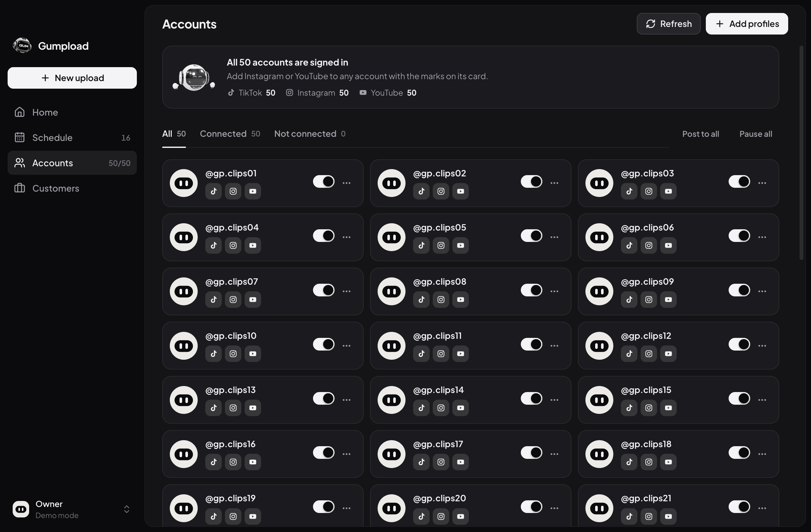This screenshot has width=811, height=532.
Task: Switch to the Not connected tab
Action: click(x=310, y=134)
